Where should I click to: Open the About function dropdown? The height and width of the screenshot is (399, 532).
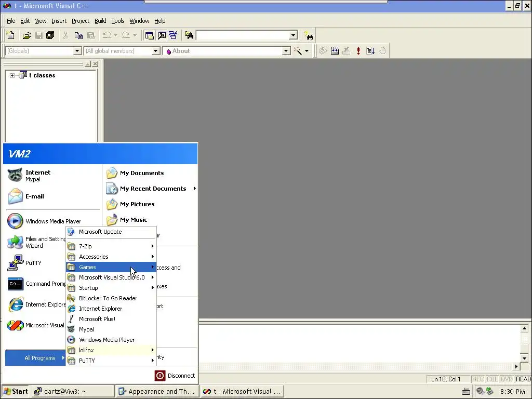[x=286, y=51]
